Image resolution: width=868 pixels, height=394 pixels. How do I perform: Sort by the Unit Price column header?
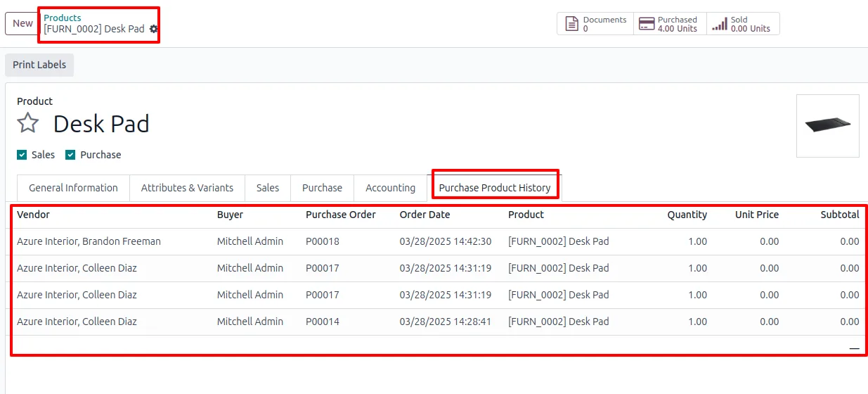click(757, 215)
